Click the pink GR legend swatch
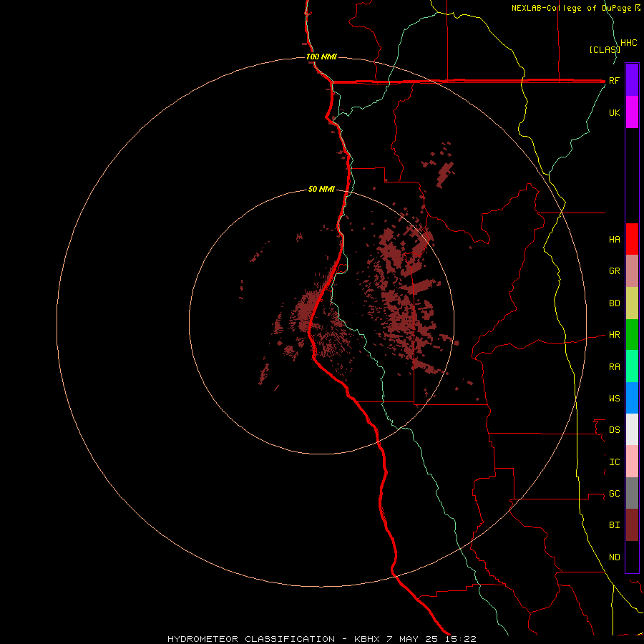Image resolution: width=644 pixels, height=644 pixels. (x=632, y=271)
